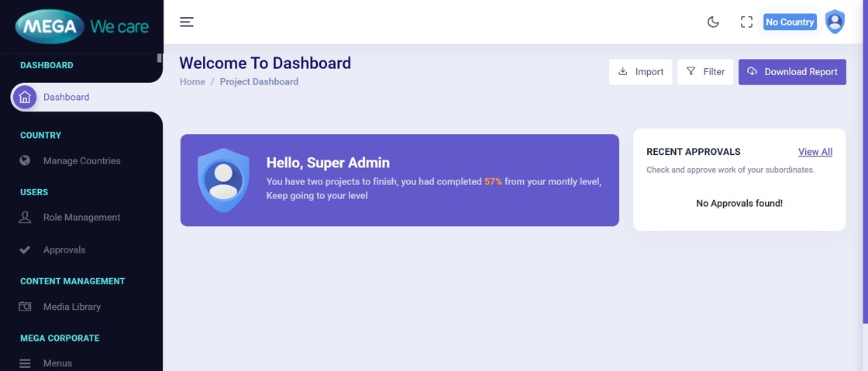
Task: Open the Manage Countries menu item
Action: click(81, 161)
